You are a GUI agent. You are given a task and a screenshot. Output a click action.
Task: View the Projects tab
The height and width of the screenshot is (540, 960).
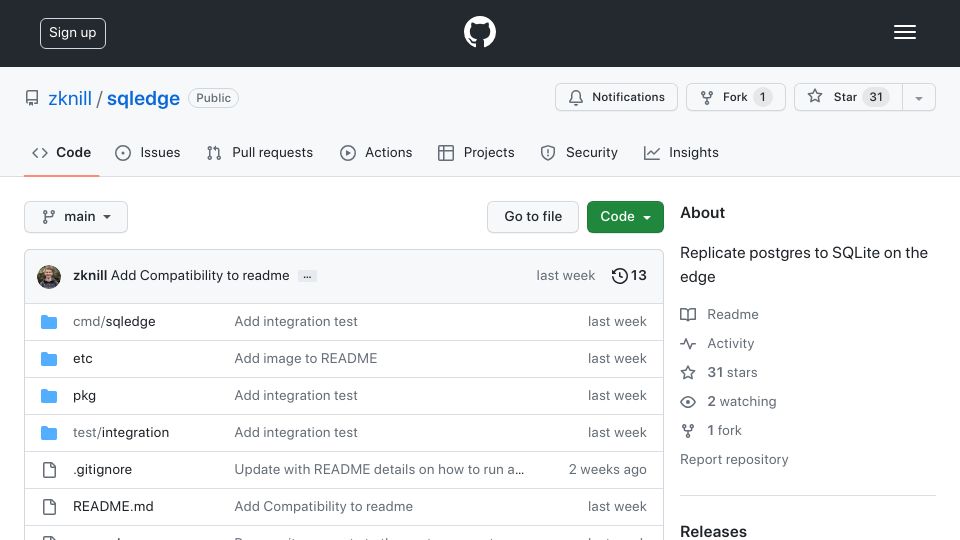(x=476, y=152)
